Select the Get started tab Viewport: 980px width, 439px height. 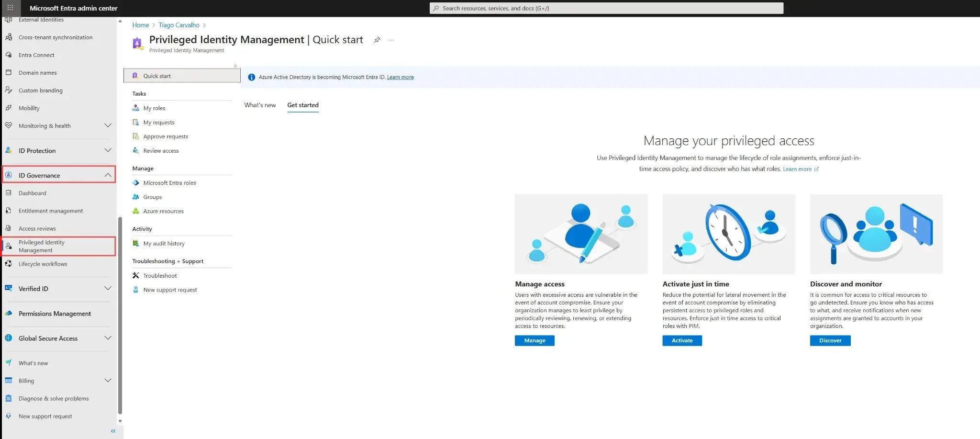pos(303,105)
